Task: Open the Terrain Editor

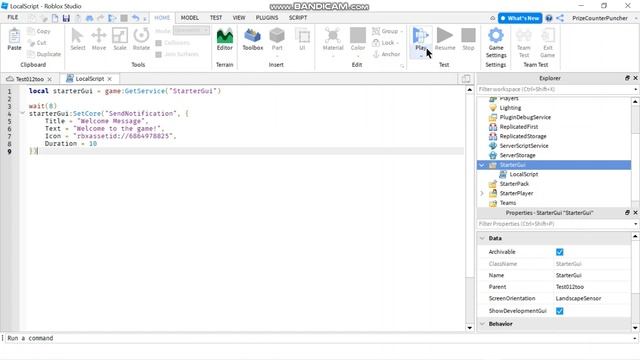Action: (224, 39)
